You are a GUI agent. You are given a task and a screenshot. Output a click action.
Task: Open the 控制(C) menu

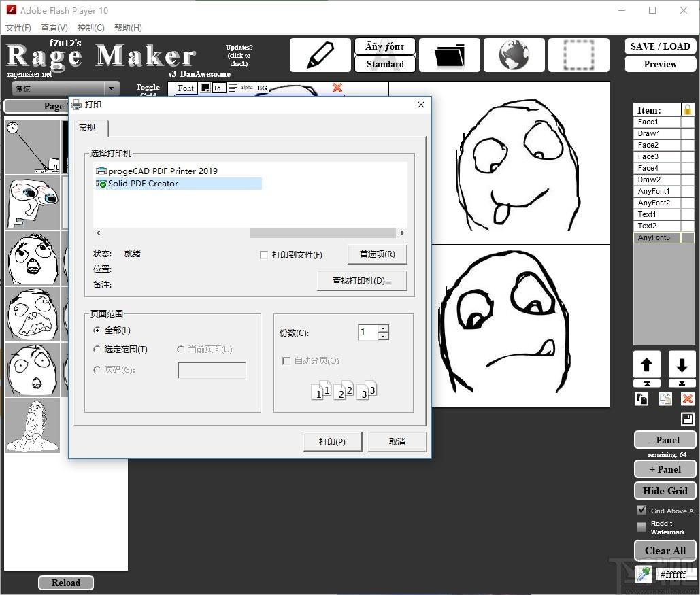90,28
